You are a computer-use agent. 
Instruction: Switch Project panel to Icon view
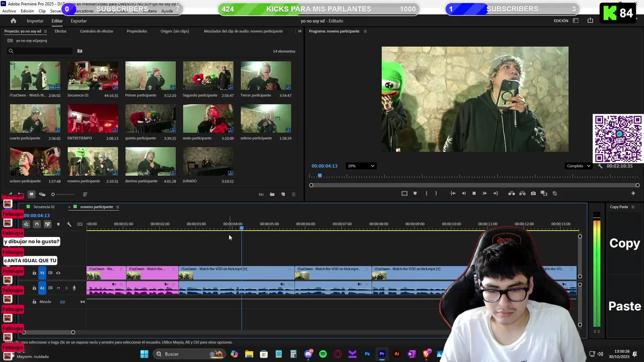pos(31,195)
